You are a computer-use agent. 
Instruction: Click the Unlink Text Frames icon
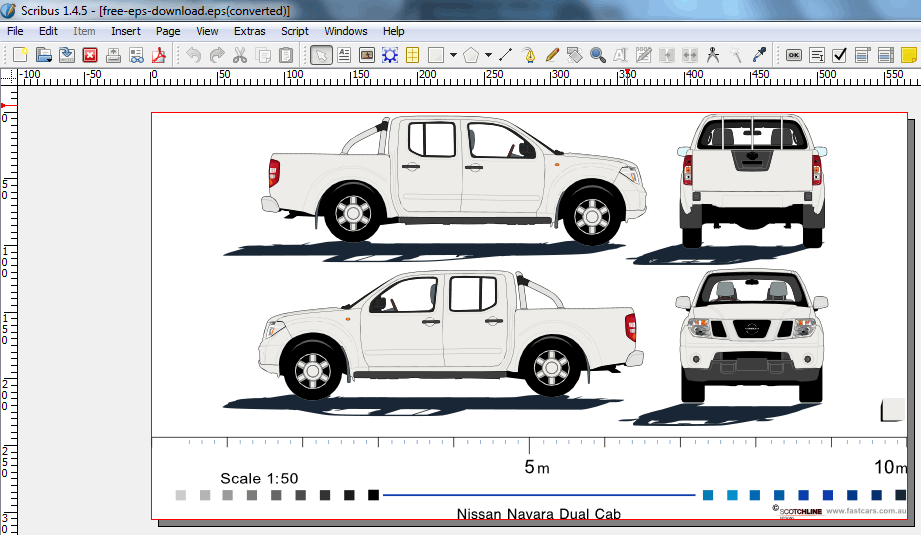pos(690,55)
